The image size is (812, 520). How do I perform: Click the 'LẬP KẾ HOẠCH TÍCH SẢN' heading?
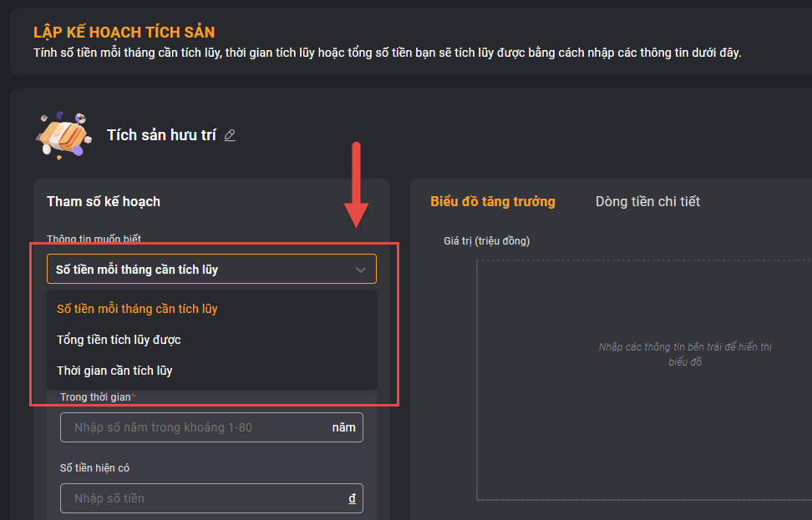pyautogui.click(x=124, y=32)
